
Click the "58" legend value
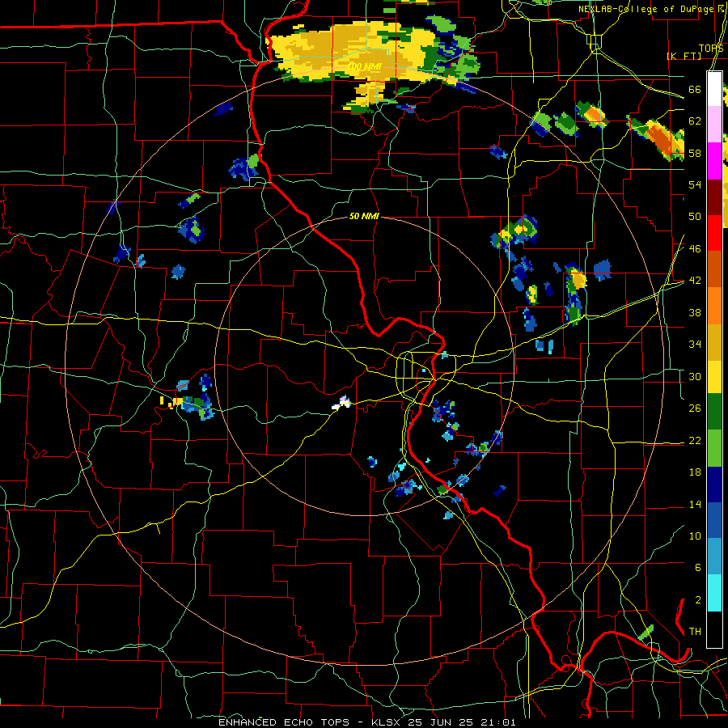(695, 153)
